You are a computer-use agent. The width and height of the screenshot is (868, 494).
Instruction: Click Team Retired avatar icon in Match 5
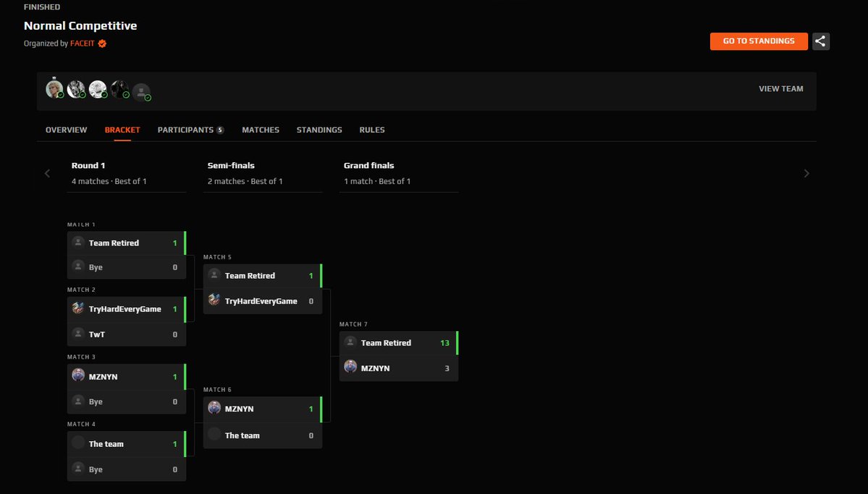tap(214, 275)
